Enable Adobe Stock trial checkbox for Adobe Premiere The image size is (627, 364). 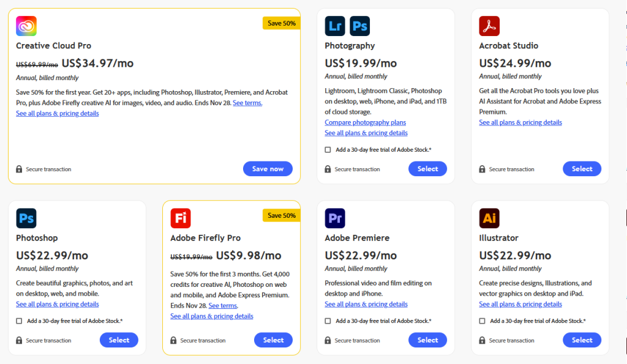click(x=328, y=321)
